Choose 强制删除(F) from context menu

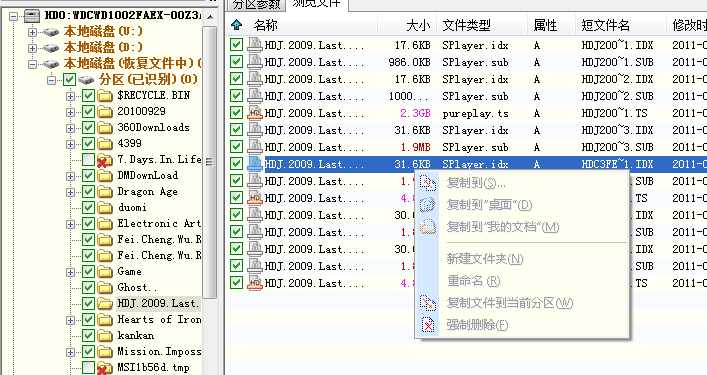[x=522, y=325]
